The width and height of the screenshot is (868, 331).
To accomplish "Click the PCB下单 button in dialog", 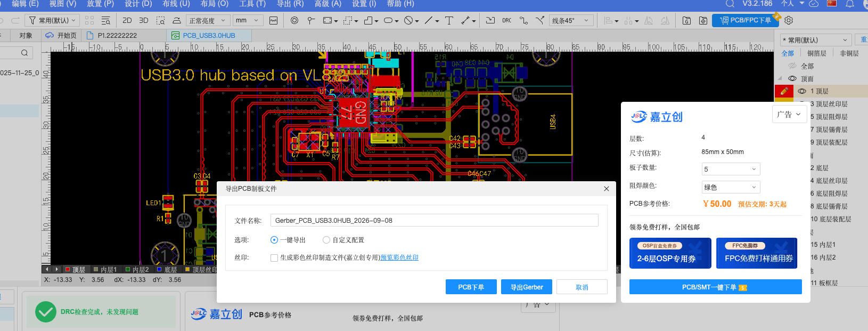I will [x=471, y=287].
